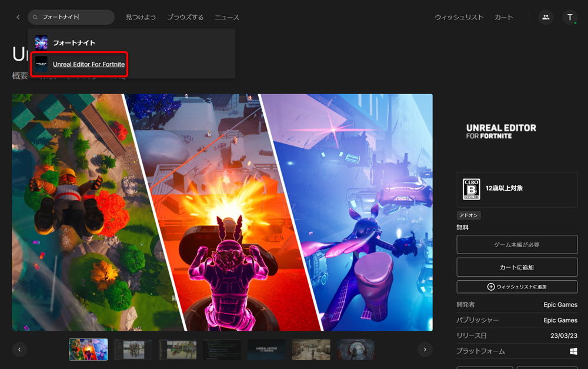Viewport: 588px width, 369px height.
Task: Click the リリース日 label
Action: [x=472, y=335]
